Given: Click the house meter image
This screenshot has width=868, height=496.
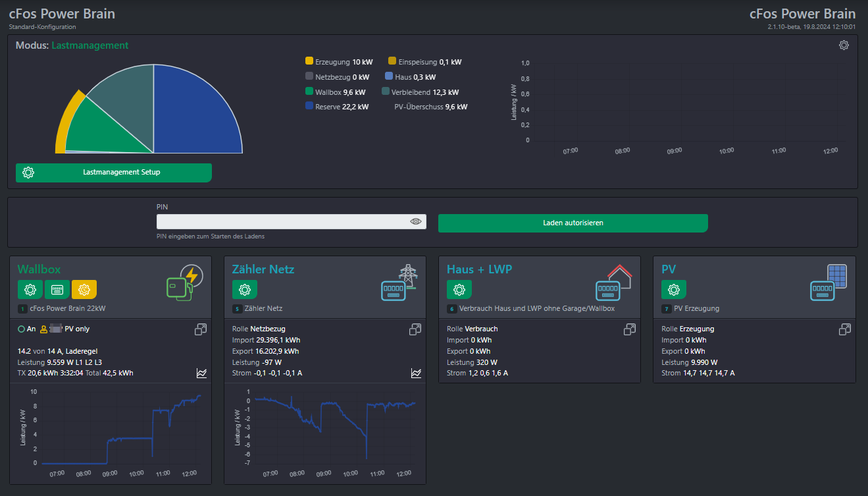Looking at the screenshot, I should pyautogui.click(x=615, y=283).
